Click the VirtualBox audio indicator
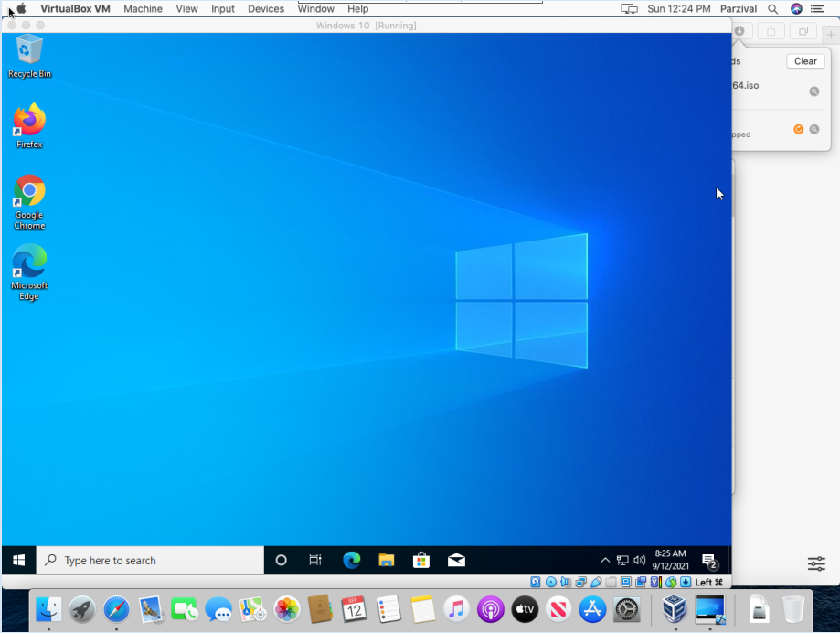This screenshot has height=633, width=840. click(566, 582)
